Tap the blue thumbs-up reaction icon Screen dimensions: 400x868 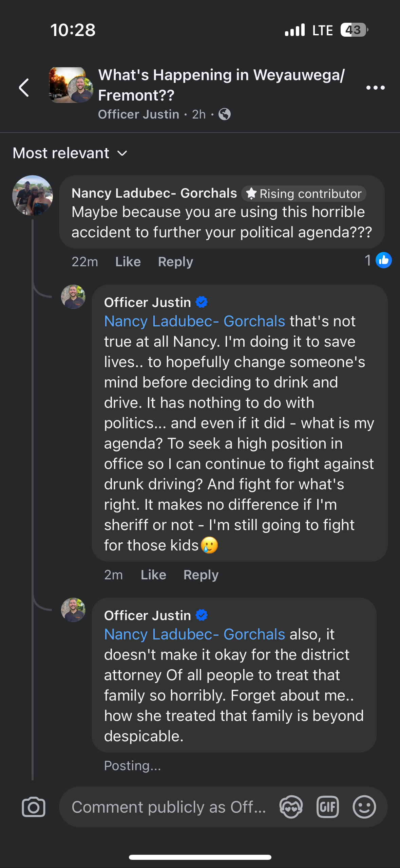coord(383,260)
